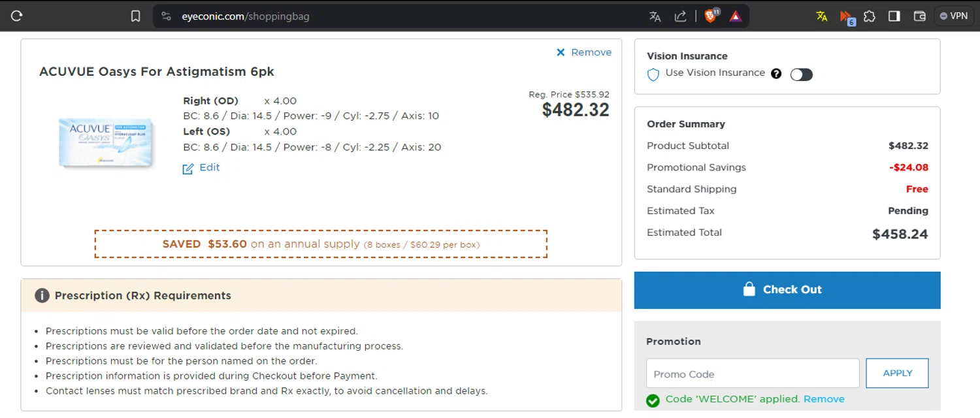Remove the applied WELCOME promo code
This screenshot has width=980, height=418.
824,399
